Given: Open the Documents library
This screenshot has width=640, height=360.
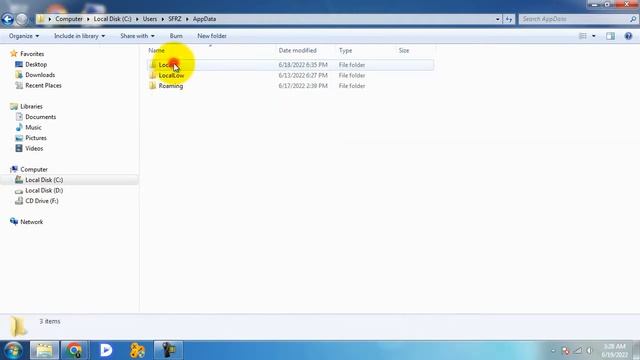Looking at the screenshot, I should (x=40, y=117).
